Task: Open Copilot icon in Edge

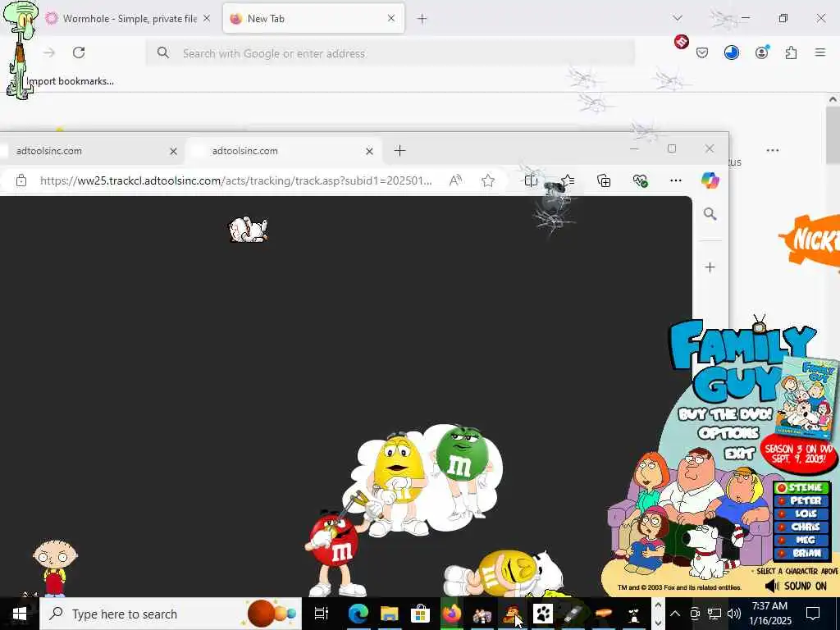Action: click(x=710, y=180)
